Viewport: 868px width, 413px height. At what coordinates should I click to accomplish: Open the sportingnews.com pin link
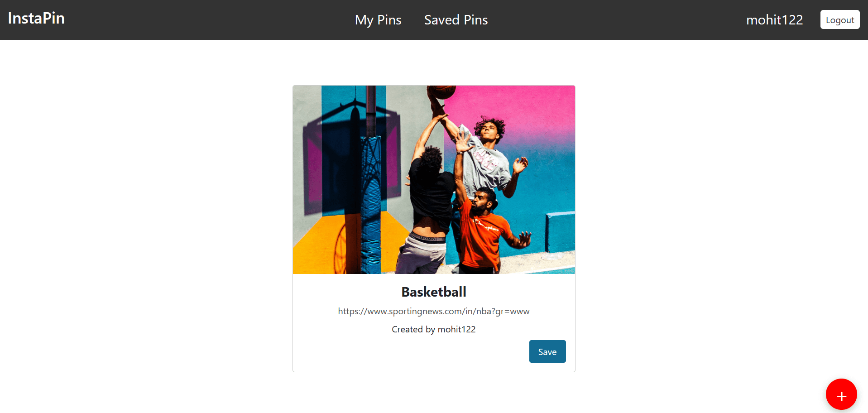(434, 311)
